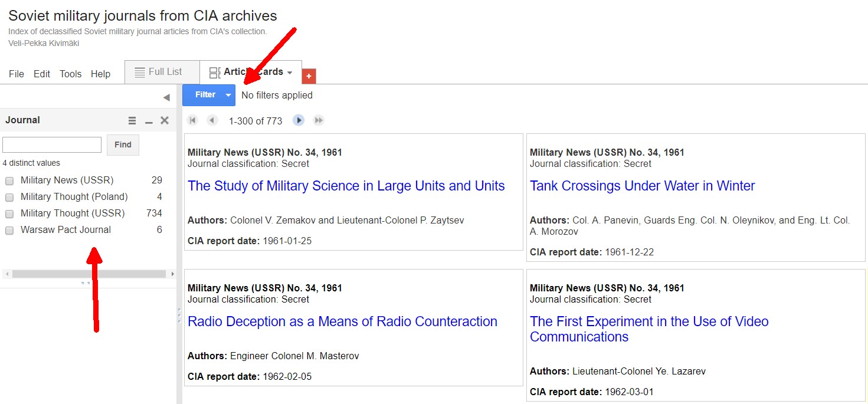Click the Journal facet search field
The height and width of the screenshot is (404, 868).
[x=52, y=144]
